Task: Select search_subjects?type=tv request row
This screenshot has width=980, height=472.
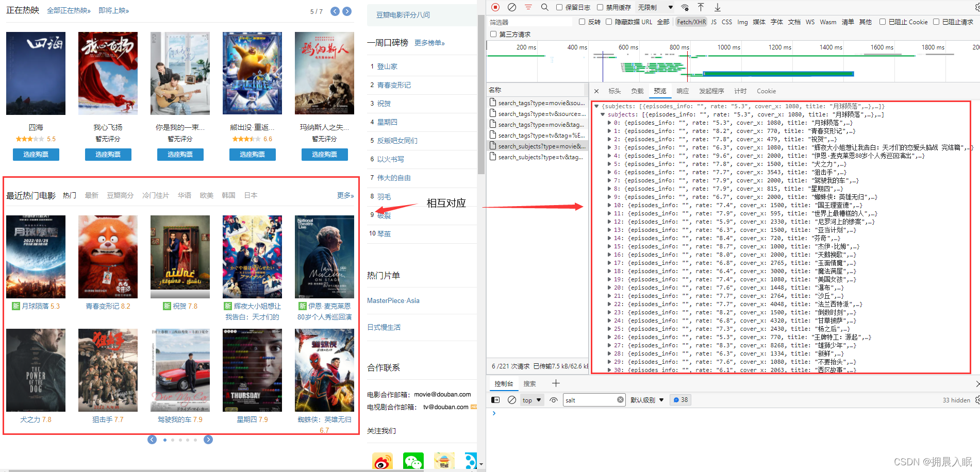Action: [537, 157]
